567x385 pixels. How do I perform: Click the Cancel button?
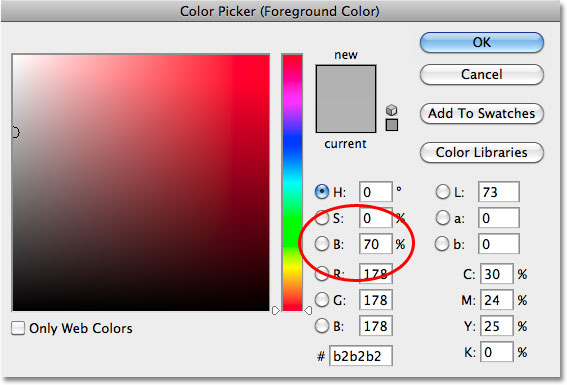click(x=482, y=74)
